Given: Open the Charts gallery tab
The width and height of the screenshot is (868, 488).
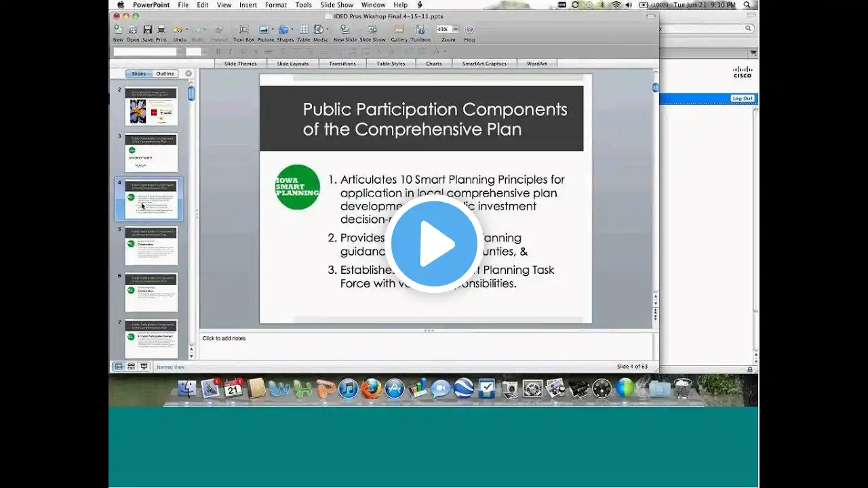Looking at the screenshot, I should point(434,64).
